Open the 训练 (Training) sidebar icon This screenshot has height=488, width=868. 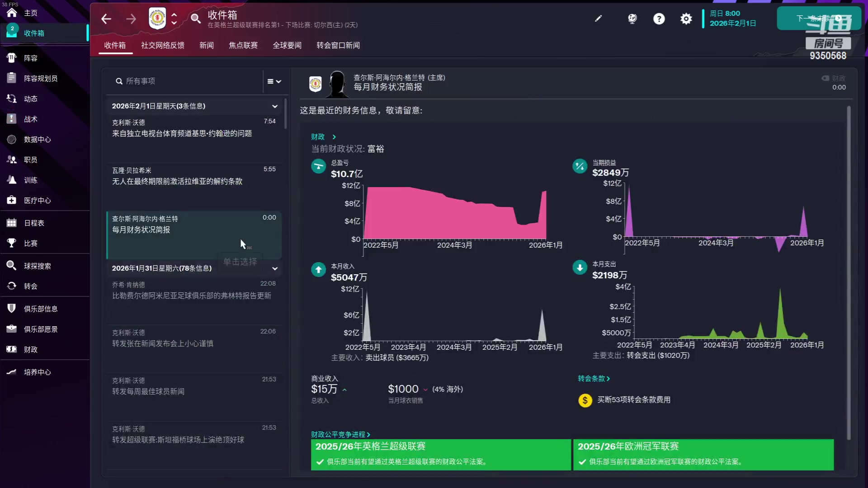point(12,180)
